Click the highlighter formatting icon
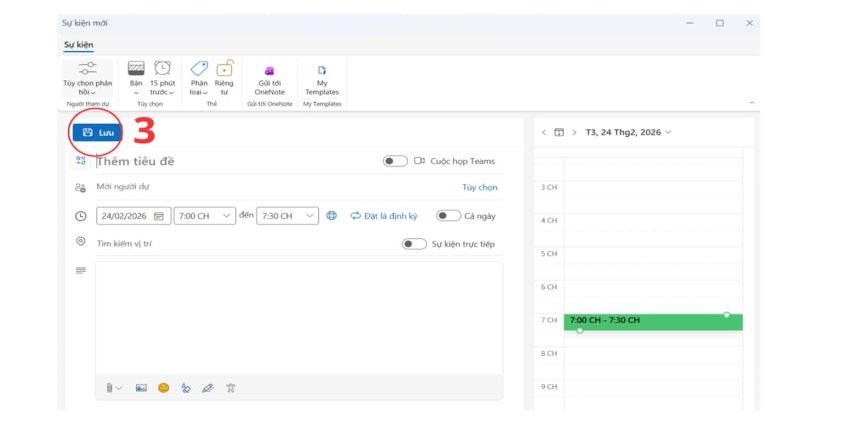The width and height of the screenshot is (850, 425). (x=186, y=388)
